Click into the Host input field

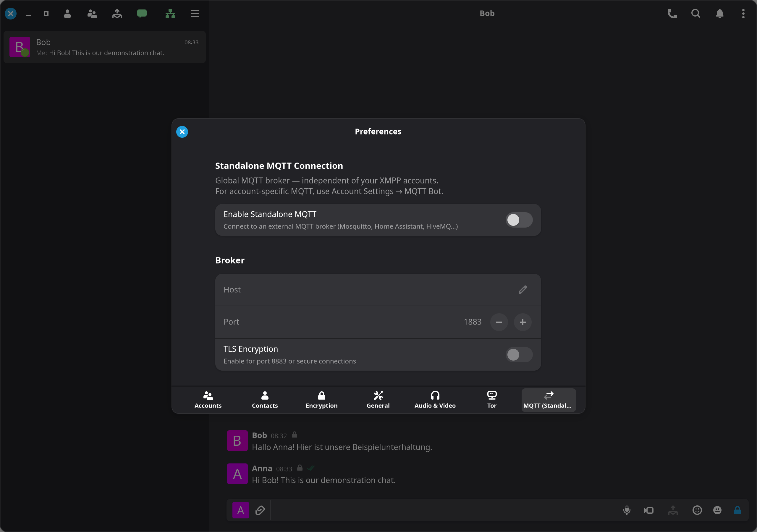click(x=378, y=290)
